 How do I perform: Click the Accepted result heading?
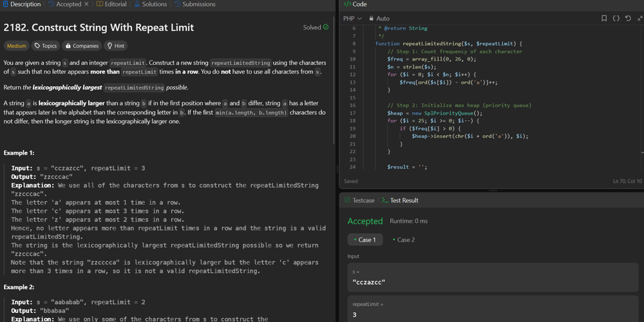365,221
